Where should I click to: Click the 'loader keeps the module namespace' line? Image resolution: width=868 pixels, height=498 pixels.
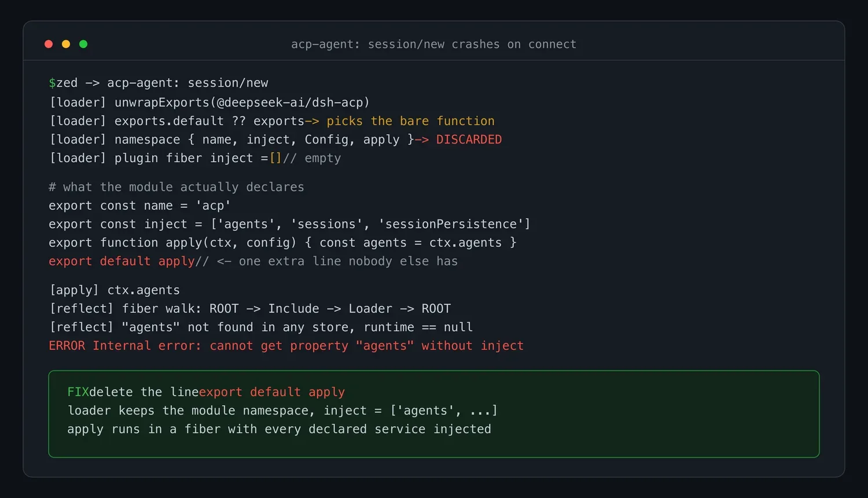[x=282, y=411]
